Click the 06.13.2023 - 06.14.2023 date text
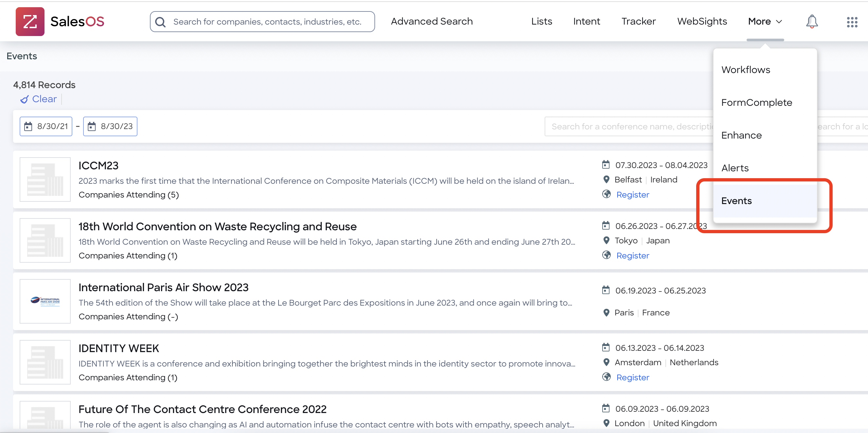868x433 pixels. coord(660,348)
